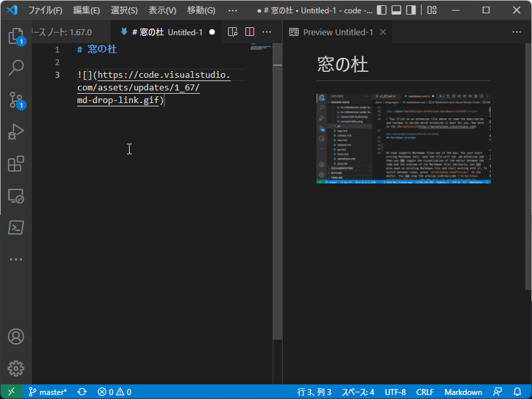Screen dimensions: 532x399
Task: Click the VS Code logo icon
Action: [x=12, y=10]
